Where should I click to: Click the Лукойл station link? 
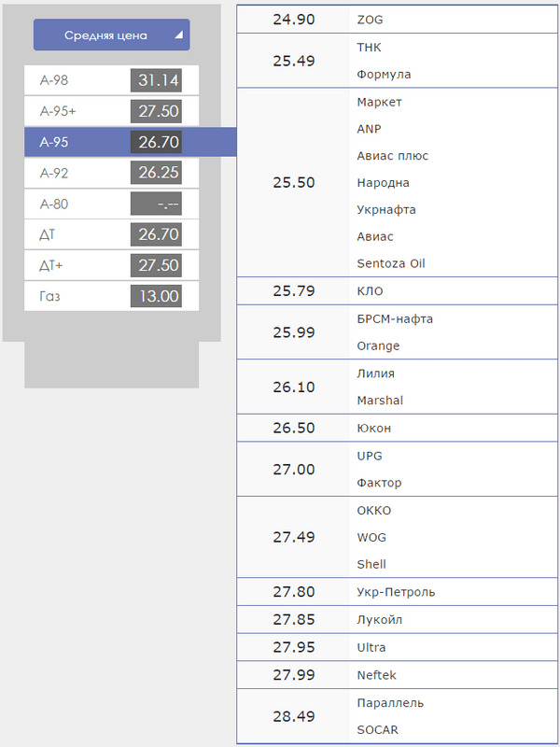[x=380, y=619]
